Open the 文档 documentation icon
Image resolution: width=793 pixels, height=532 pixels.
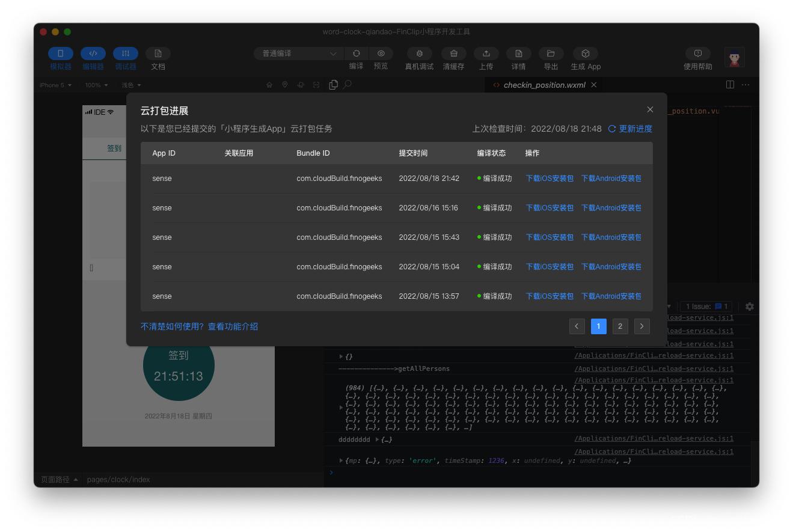tap(158, 54)
